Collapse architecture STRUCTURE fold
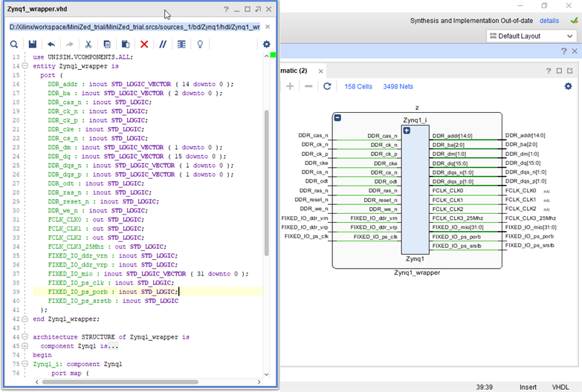 pos(25,337)
